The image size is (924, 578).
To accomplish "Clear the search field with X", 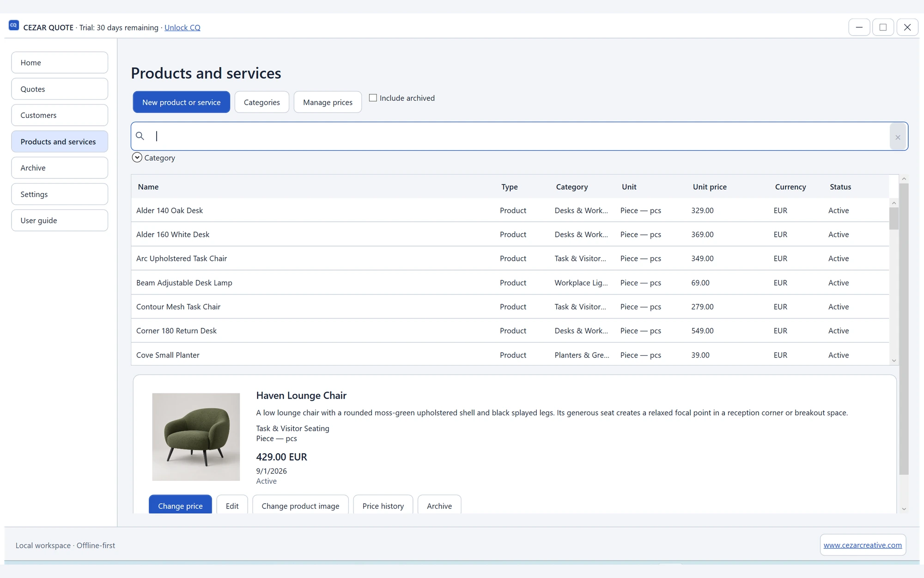I will click(898, 137).
